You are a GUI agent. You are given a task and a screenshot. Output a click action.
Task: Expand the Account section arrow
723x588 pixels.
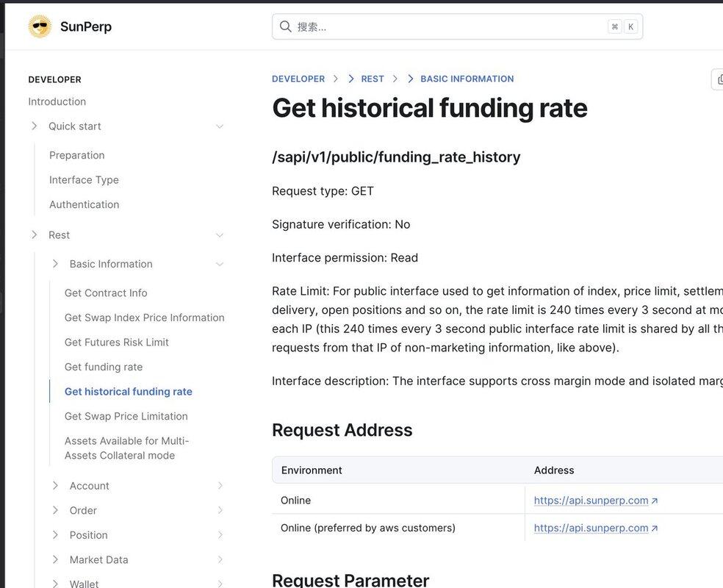tap(220, 486)
